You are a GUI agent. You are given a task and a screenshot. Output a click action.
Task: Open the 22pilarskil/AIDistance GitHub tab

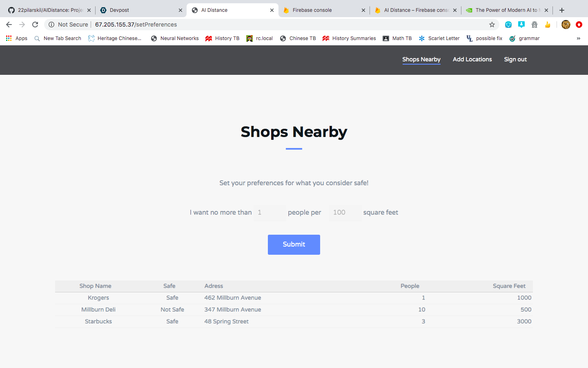click(x=49, y=10)
